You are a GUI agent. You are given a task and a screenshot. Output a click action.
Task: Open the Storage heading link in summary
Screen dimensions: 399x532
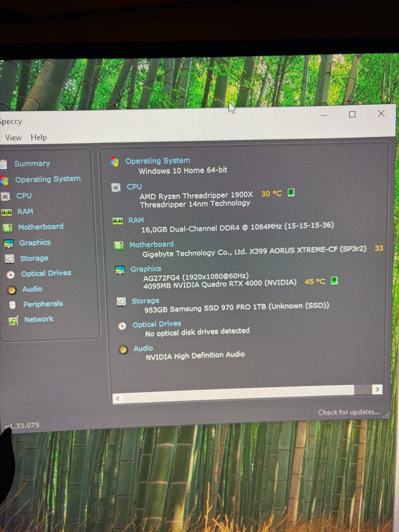tap(145, 301)
